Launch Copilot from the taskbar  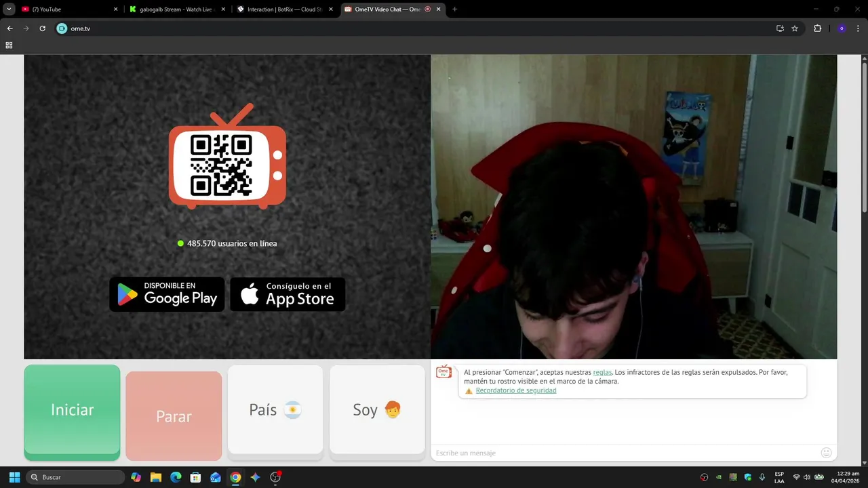pos(136,477)
